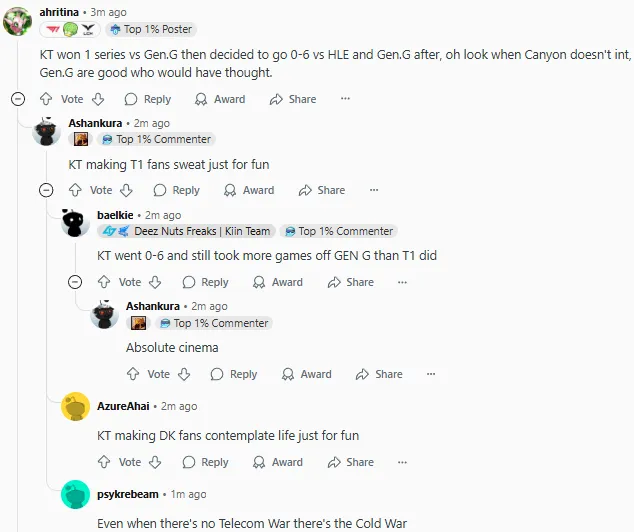
Task: Click baelkie's 'Deez Nuts Freaks | Kiin Team' flair
Action: [186, 231]
